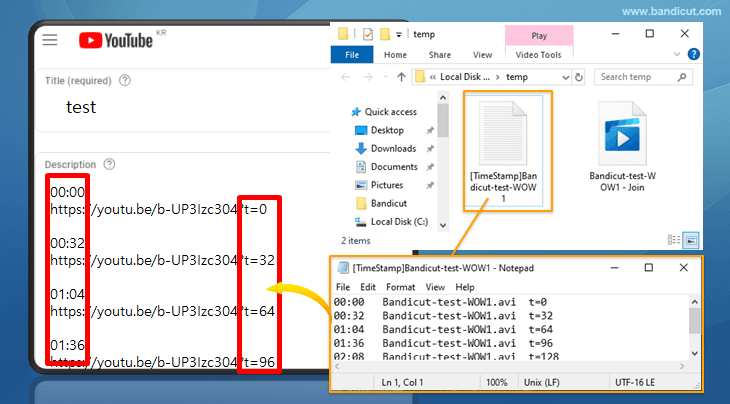Switch to large icons view in Explorer
The image size is (730, 404).
[691, 240]
